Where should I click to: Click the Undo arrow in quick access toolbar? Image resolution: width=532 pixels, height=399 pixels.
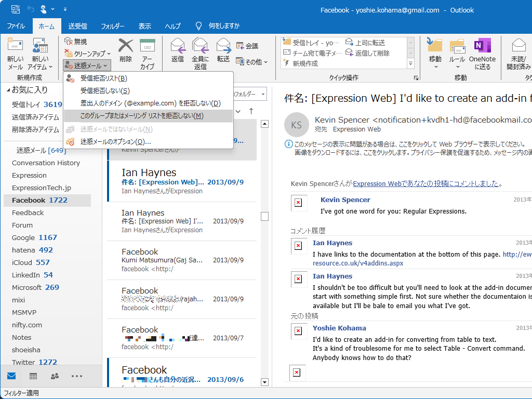click(31, 9)
